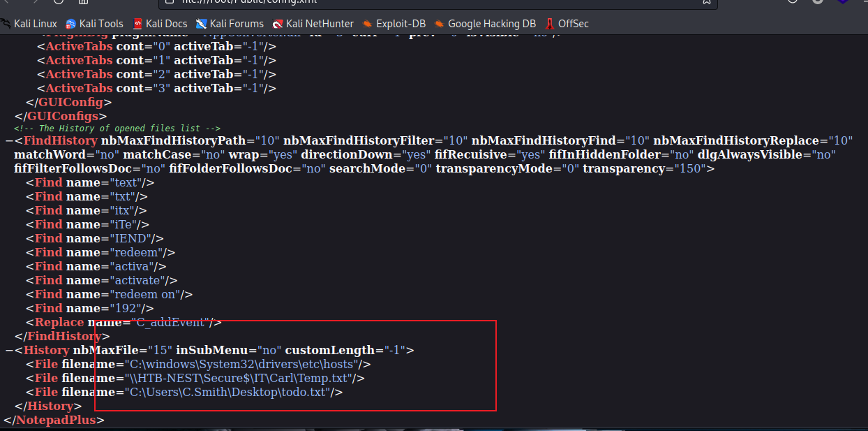
Task: Click the C.Smith Desktop\todo.txt filename line
Action: pos(184,392)
